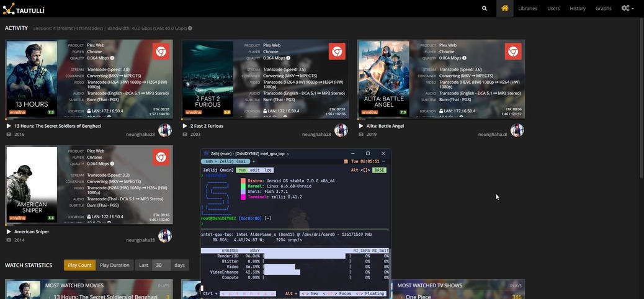Click the calendar icon in terminal status bar
The width and height of the screenshot is (644, 299).
(347, 161)
